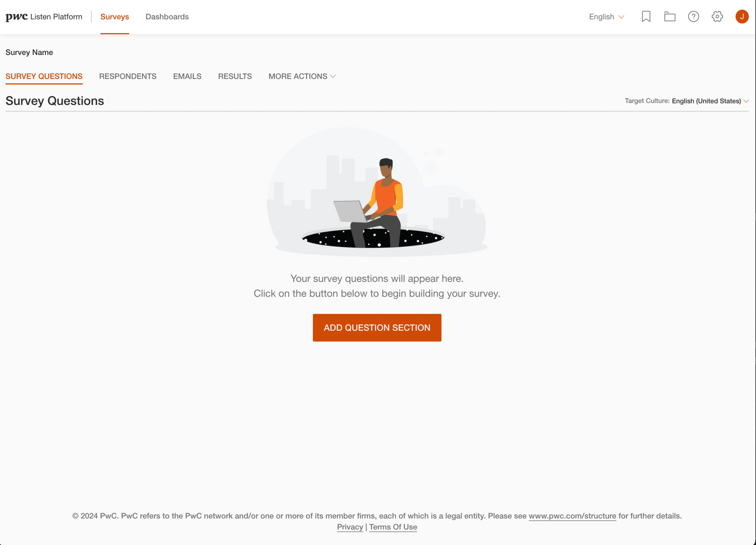Expand the English language dropdown
Screen dimensions: 756x545
click(606, 17)
